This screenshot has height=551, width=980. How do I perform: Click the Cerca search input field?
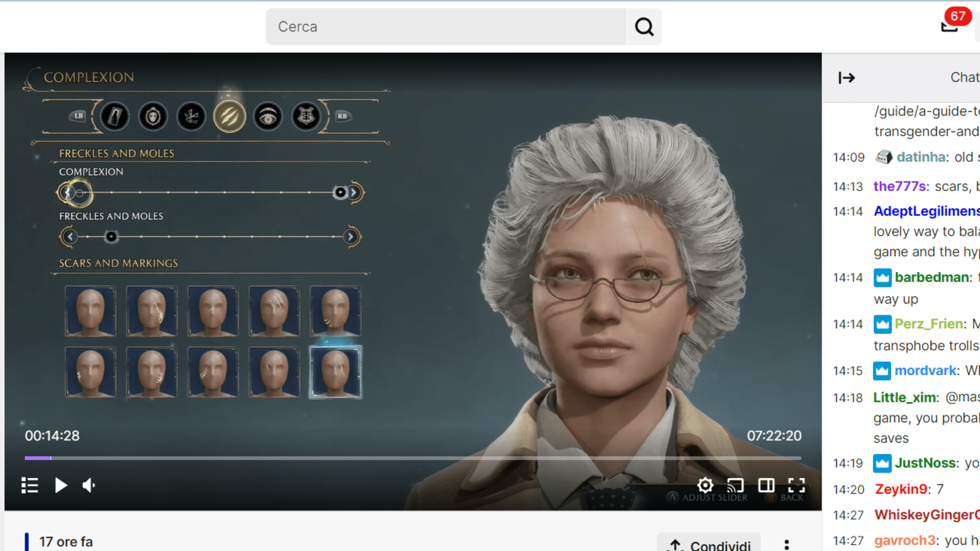(446, 27)
